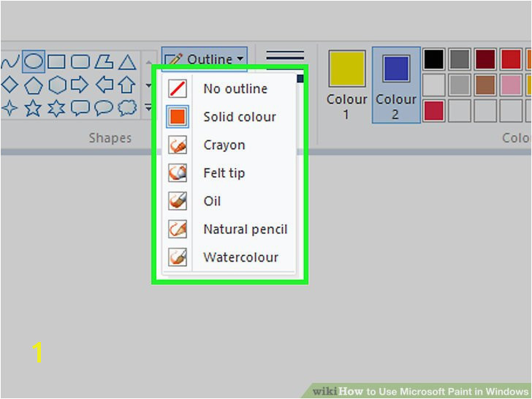Choose the diamond shape
The height and width of the screenshot is (399, 532).
click(9, 85)
